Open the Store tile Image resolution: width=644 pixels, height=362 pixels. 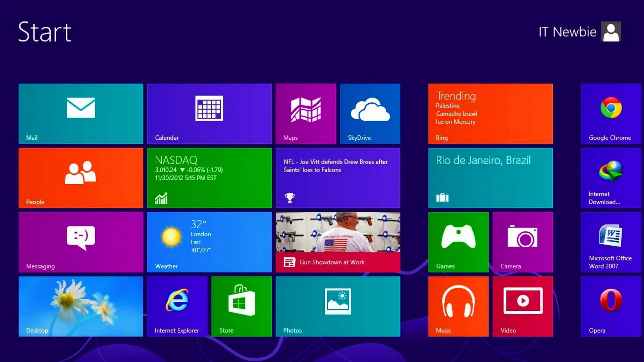(241, 306)
